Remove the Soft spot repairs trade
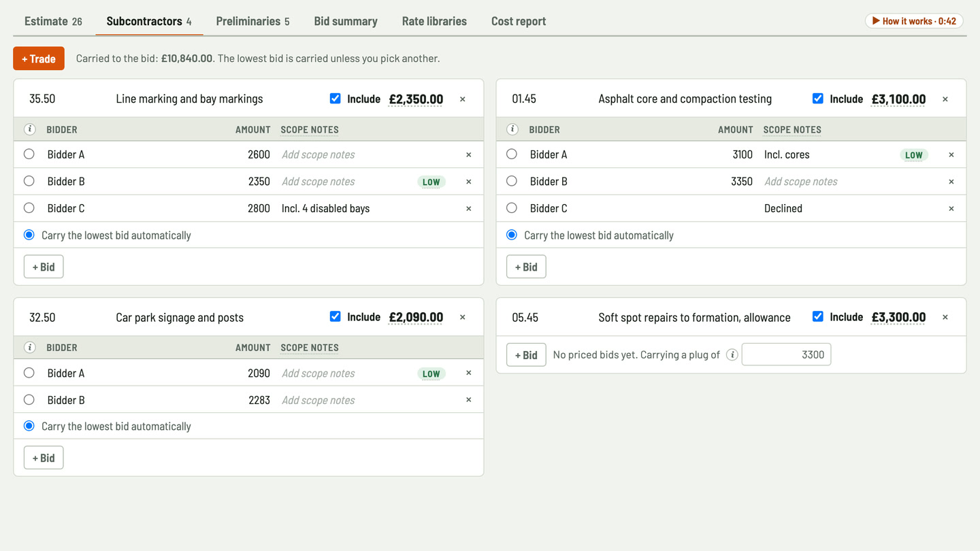 (x=945, y=317)
